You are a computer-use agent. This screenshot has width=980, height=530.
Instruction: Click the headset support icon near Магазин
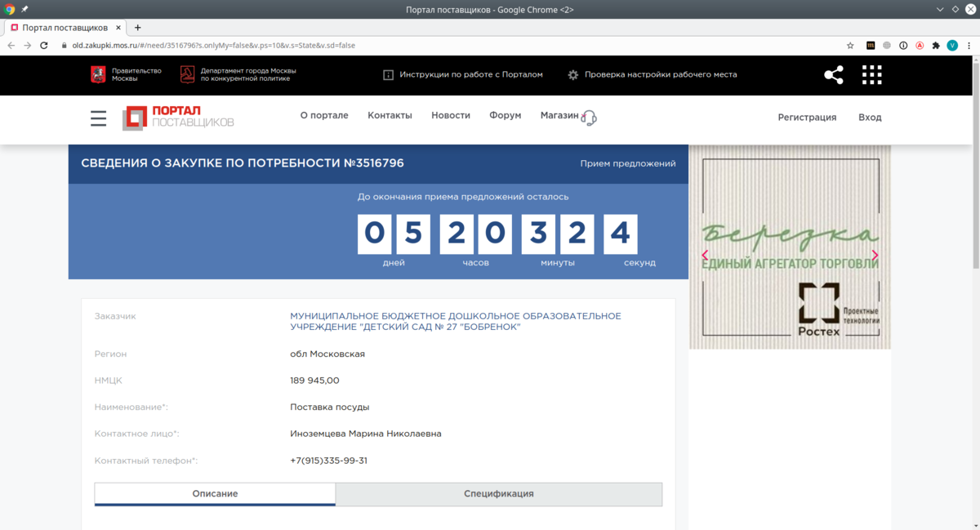coord(590,118)
